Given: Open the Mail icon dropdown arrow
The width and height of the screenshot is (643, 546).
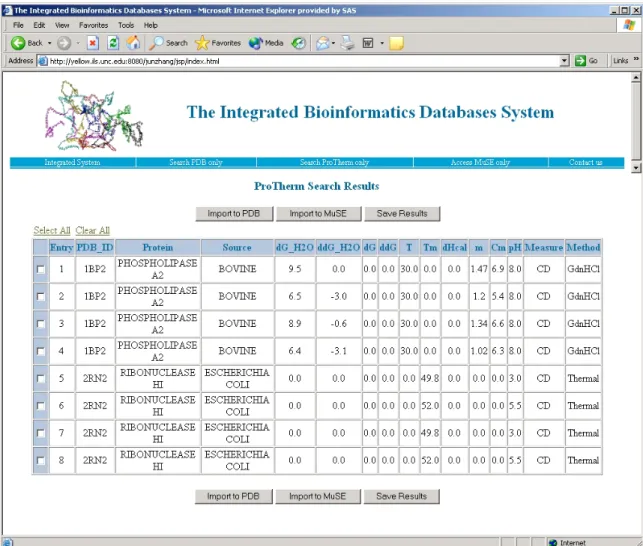Looking at the screenshot, I should (x=333, y=43).
